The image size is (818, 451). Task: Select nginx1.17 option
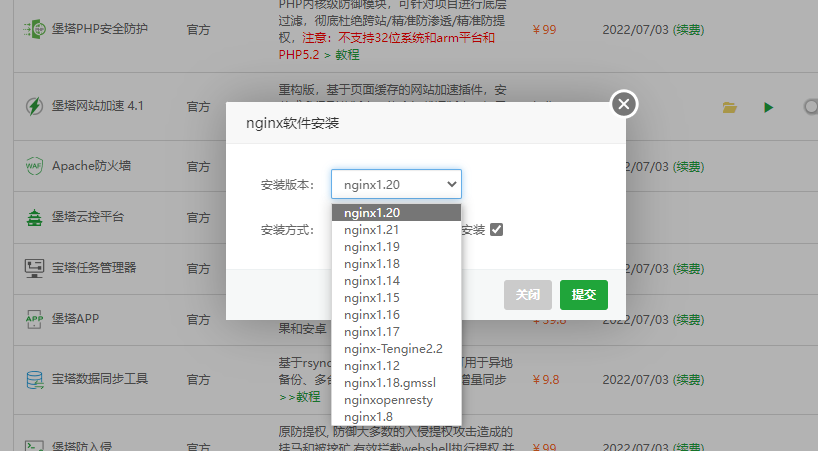coord(396,332)
